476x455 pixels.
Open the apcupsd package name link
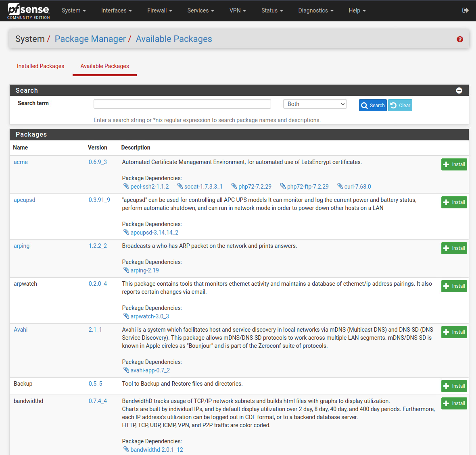coord(25,200)
